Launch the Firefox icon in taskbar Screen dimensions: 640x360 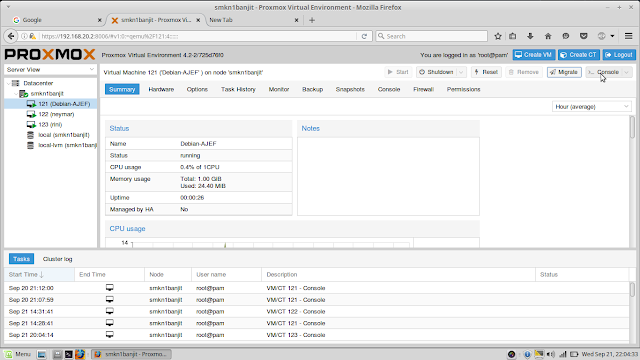80,354
